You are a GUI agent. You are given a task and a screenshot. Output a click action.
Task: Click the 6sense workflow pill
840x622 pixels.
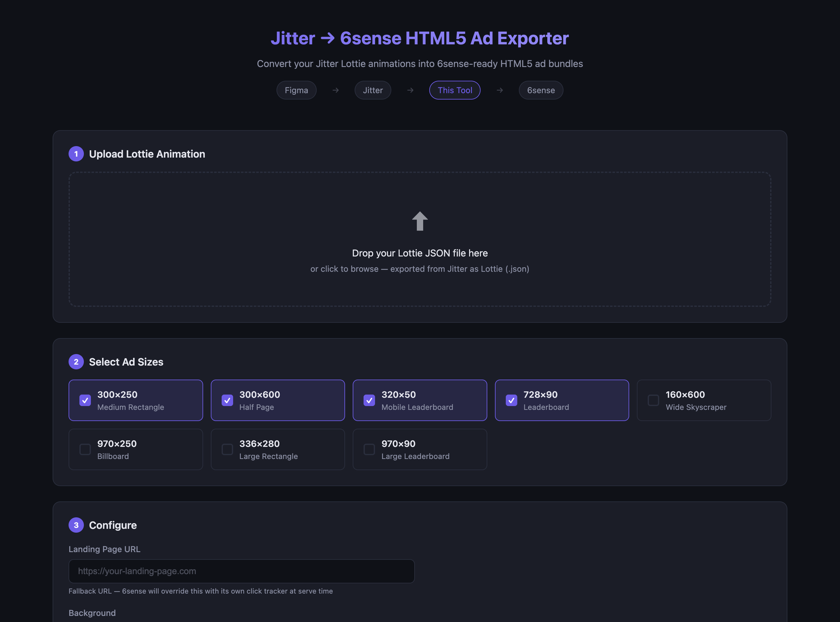tap(541, 90)
